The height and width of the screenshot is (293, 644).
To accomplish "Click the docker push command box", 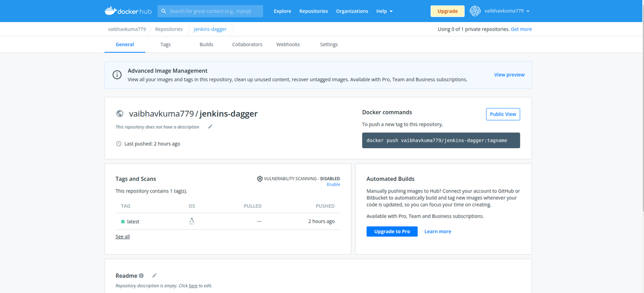I will (441, 141).
